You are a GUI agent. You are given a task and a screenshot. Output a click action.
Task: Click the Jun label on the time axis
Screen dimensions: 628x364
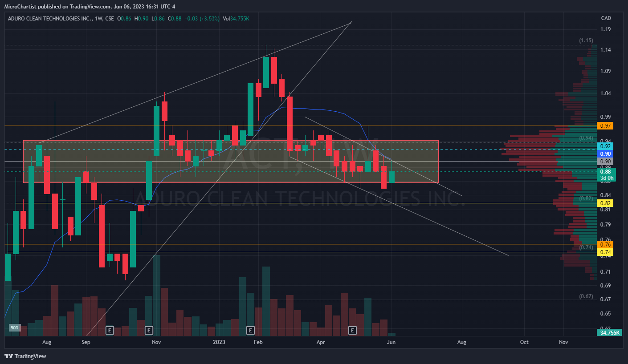391,342
